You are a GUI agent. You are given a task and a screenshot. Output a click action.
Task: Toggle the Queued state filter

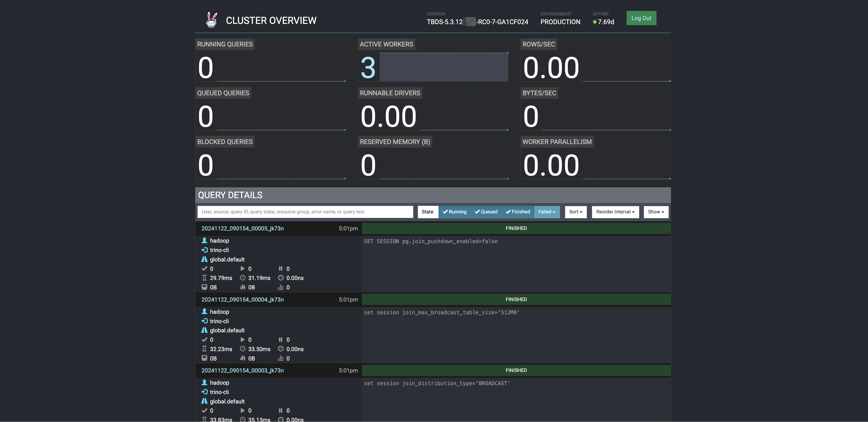486,212
